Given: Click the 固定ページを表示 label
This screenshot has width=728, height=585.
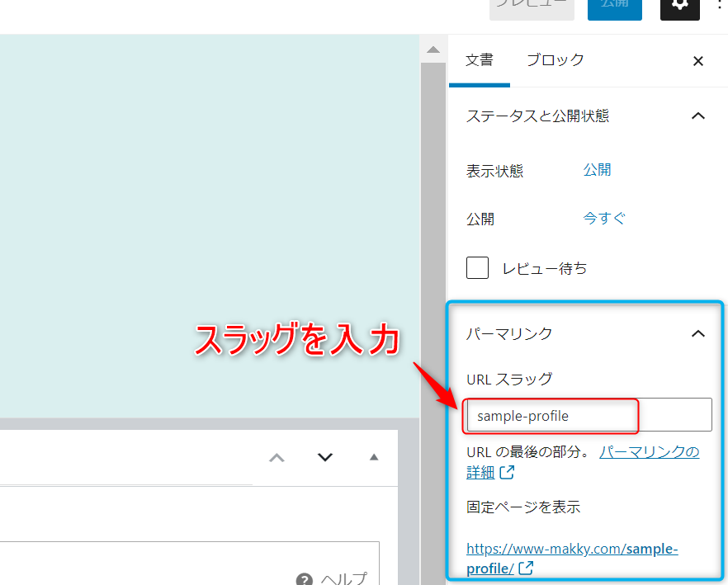Looking at the screenshot, I should click(x=523, y=507).
